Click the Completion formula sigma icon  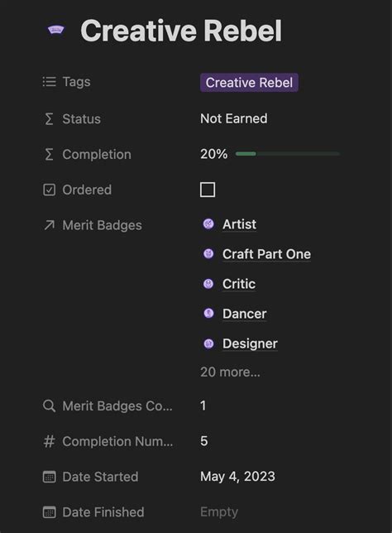(50, 154)
